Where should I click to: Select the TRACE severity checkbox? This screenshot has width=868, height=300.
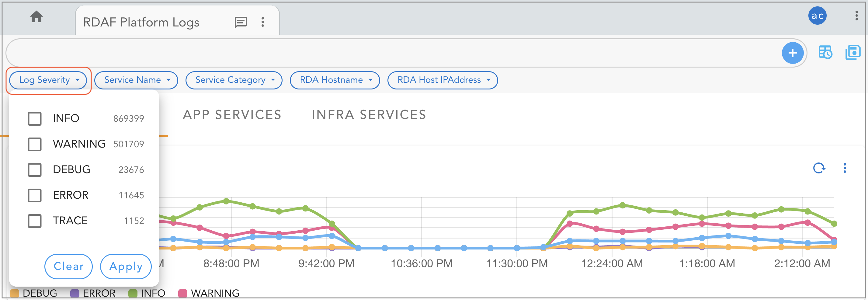click(x=35, y=221)
